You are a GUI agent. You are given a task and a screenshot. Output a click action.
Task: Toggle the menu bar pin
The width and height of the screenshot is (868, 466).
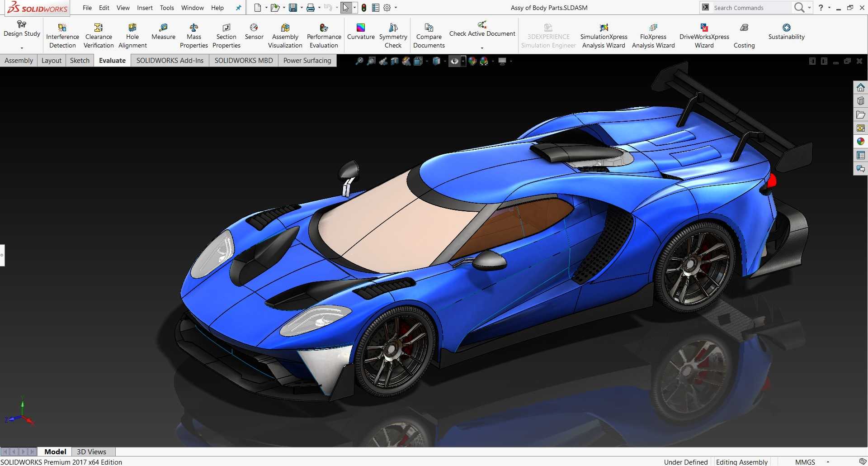pyautogui.click(x=238, y=8)
